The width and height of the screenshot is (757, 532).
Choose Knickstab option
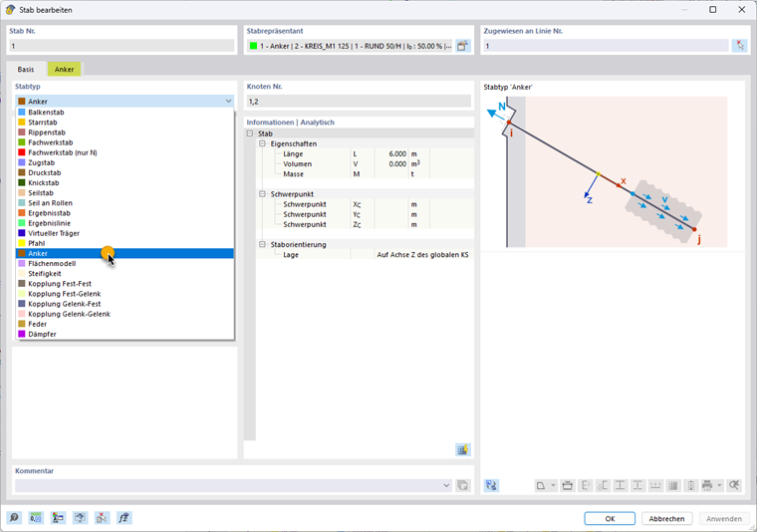tap(126, 183)
